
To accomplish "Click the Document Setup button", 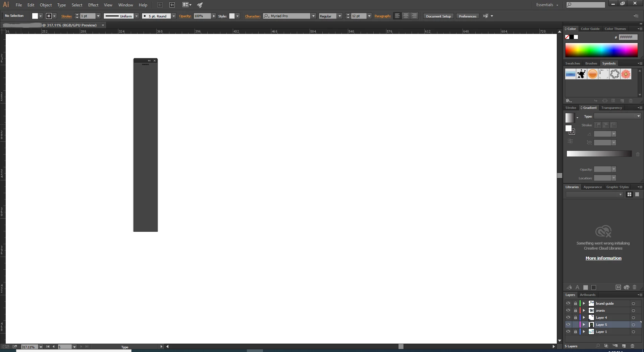I will (x=438, y=16).
